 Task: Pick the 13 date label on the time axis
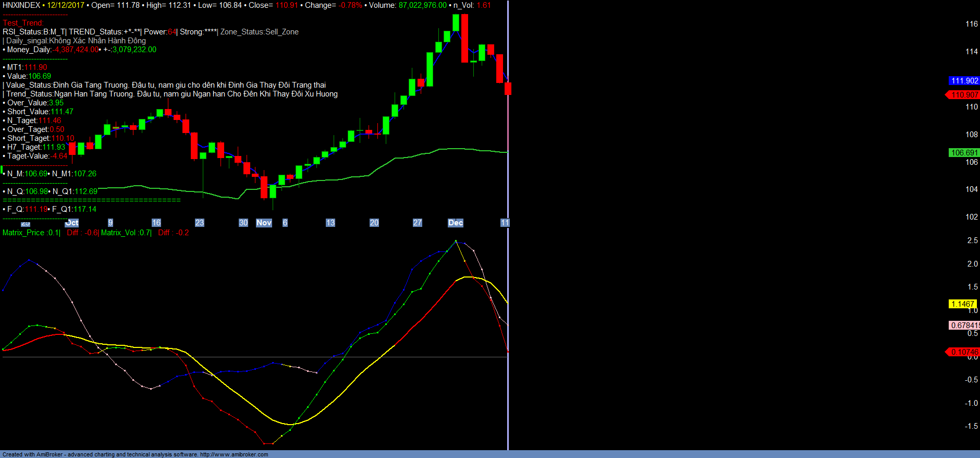click(x=330, y=223)
